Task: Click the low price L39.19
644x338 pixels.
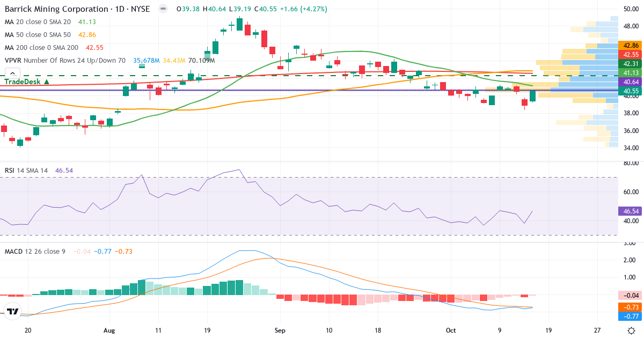Action: [239, 9]
